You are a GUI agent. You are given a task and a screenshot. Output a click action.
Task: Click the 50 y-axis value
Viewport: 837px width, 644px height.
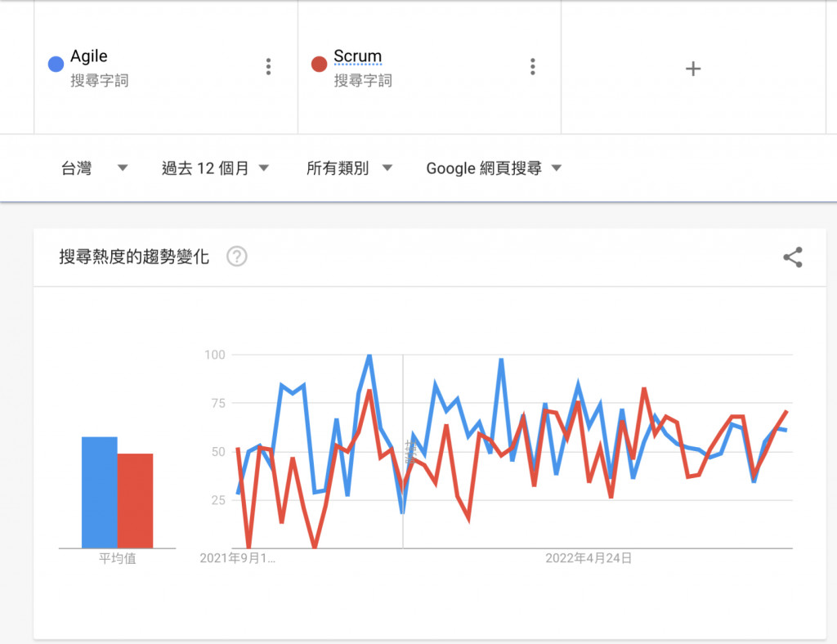pyautogui.click(x=218, y=452)
